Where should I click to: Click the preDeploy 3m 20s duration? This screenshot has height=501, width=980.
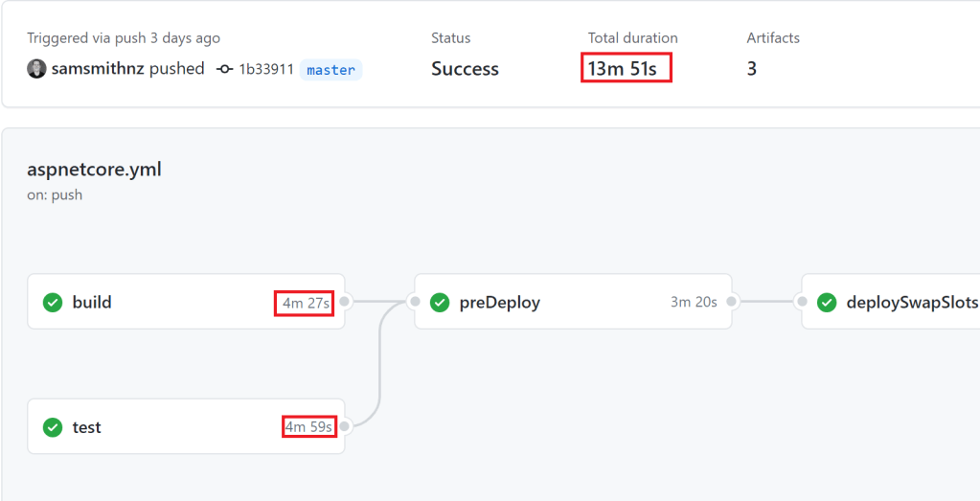pos(694,303)
